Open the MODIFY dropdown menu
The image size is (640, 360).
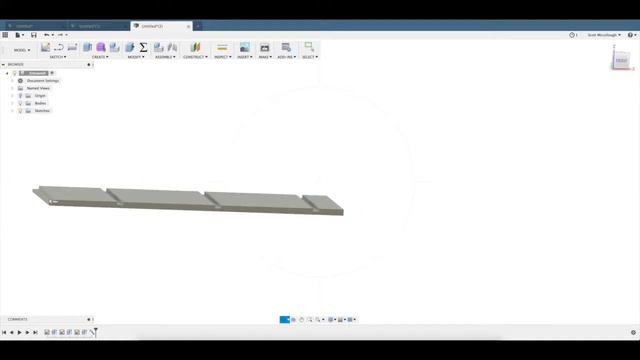(x=136, y=57)
